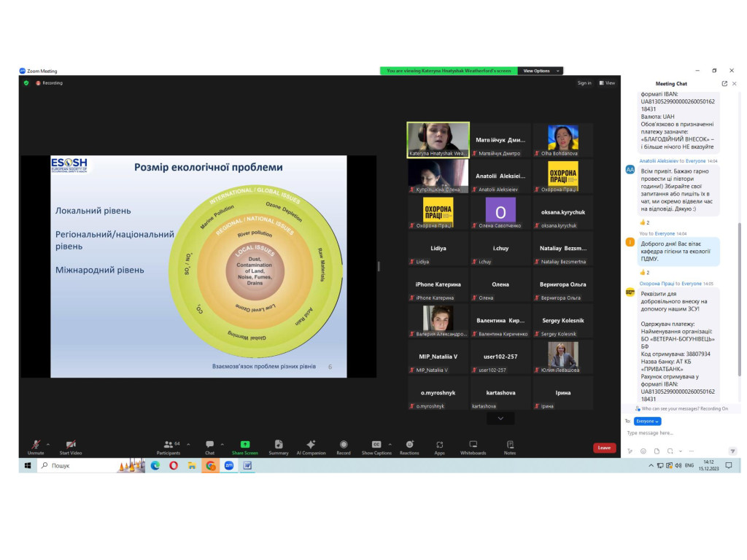The image size is (747, 560).
Task: Click the Record button
Action: pos(344,447)
